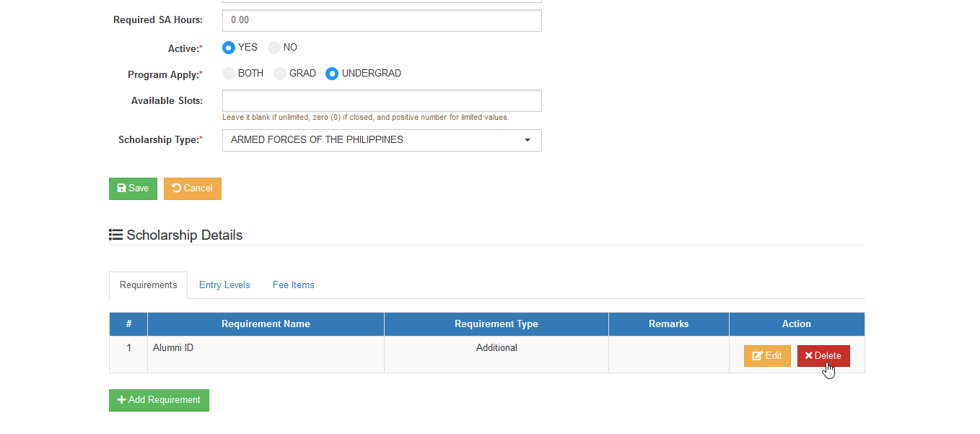Screen dimensions: 980x434
Task: Open the Scholarship Type dropdown
Action: [382, 140]
